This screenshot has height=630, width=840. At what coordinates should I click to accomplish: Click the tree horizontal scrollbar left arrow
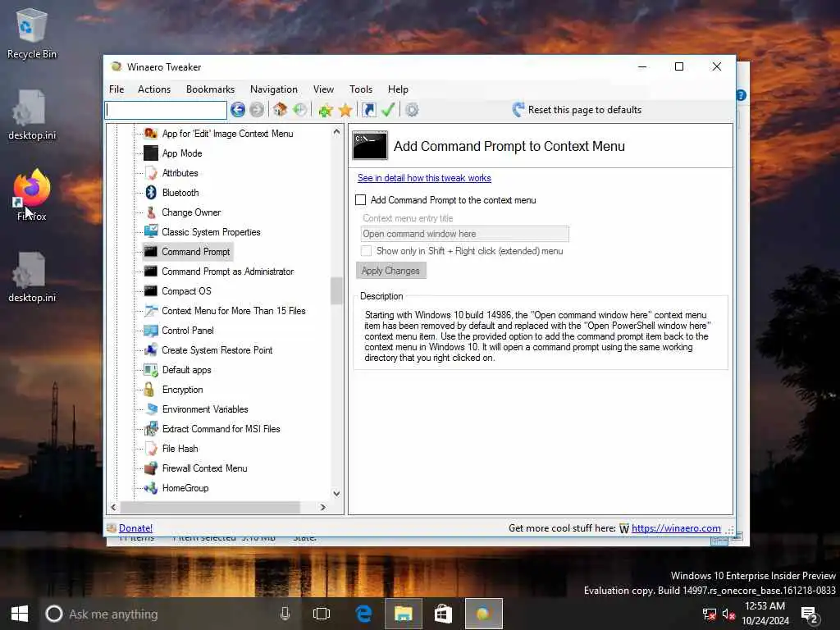tap(113, 507)
